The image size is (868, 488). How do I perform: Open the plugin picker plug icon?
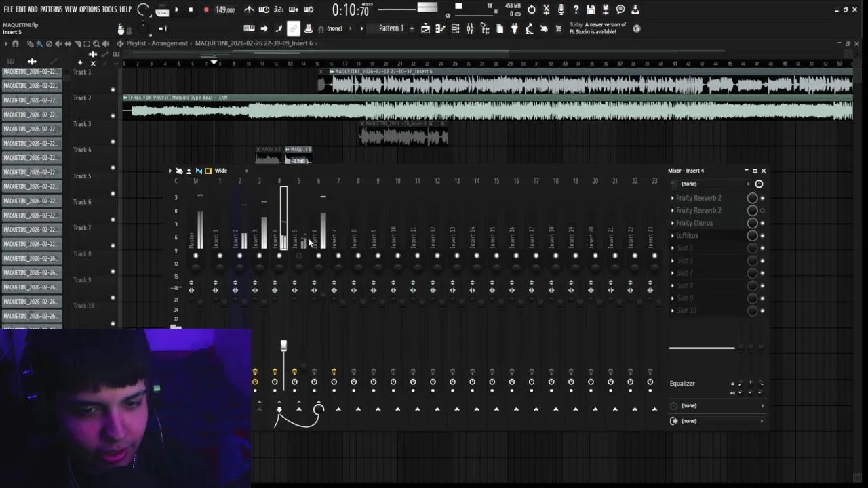pos(515,28)
